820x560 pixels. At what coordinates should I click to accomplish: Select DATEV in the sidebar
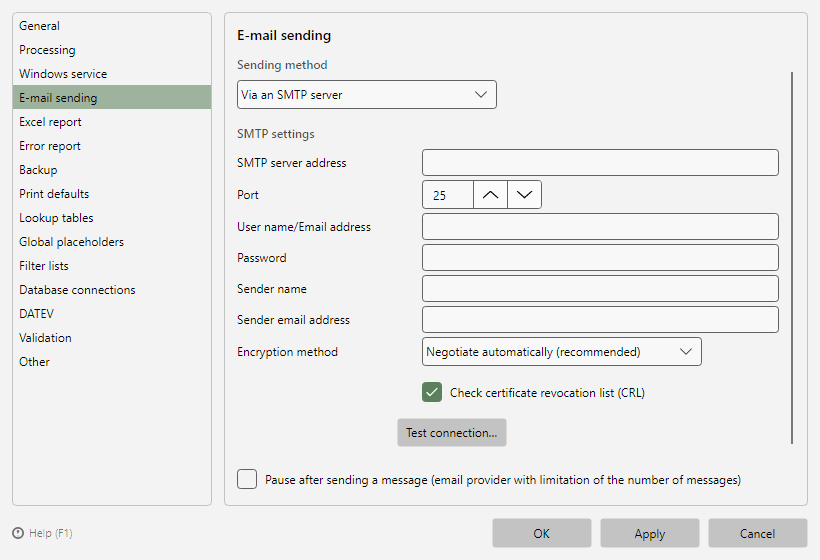click(x=112, y=314)
